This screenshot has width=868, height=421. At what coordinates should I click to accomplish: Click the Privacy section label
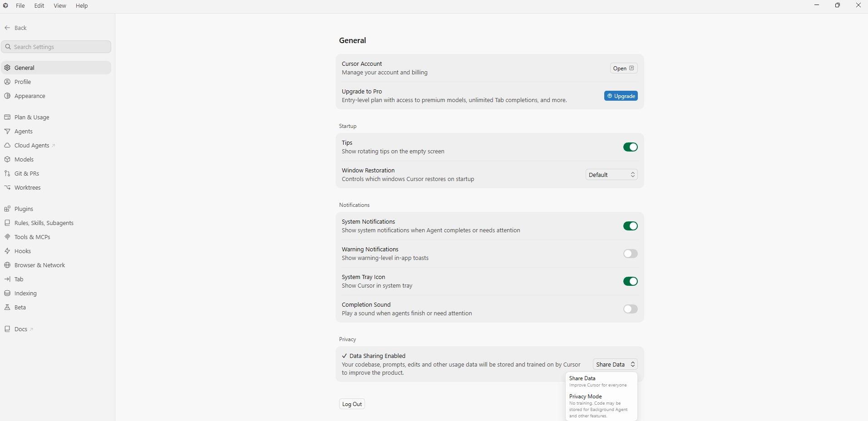click(347, 339)
